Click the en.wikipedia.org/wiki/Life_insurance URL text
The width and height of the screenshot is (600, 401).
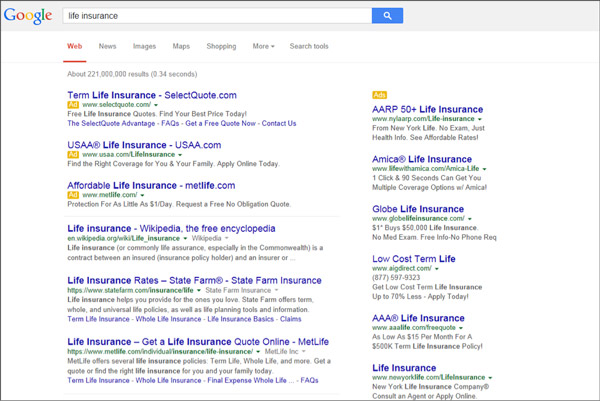[123, 238]
